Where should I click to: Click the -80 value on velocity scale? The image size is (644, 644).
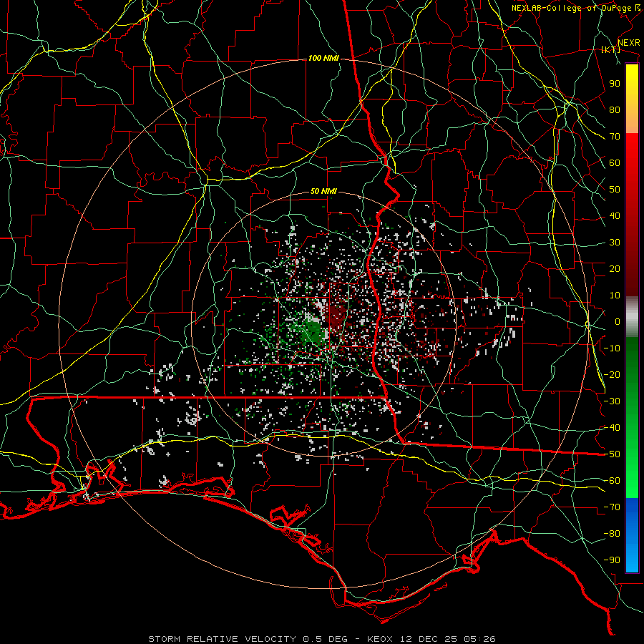(x=612, y=534)
